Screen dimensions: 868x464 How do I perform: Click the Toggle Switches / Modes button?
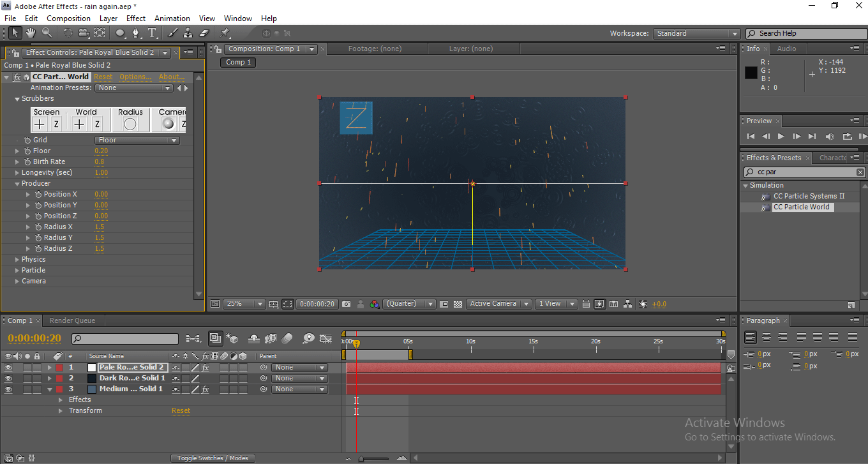[213, 458]
